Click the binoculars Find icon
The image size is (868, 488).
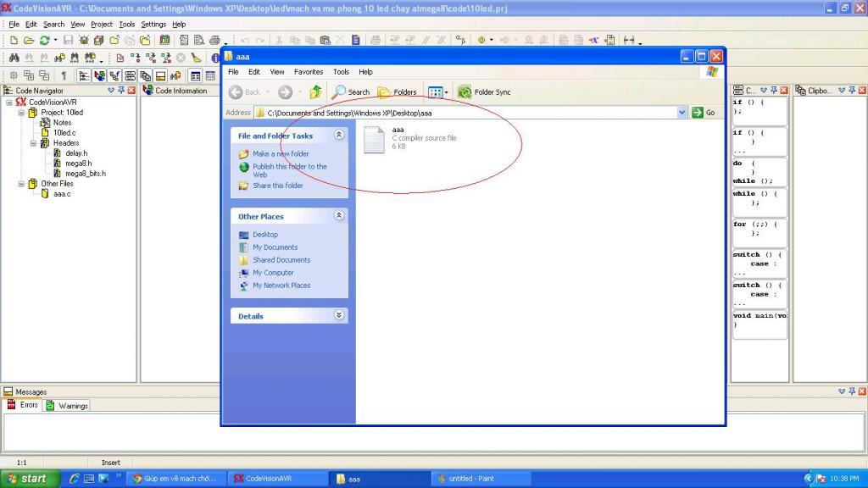tap(14, 58)
